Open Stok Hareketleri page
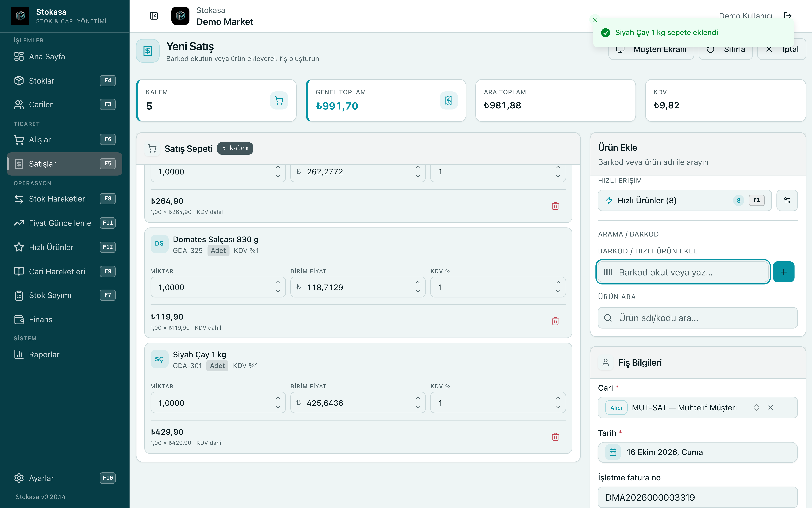Viewport: 812px width, 508px height. (x=64, y=199)
